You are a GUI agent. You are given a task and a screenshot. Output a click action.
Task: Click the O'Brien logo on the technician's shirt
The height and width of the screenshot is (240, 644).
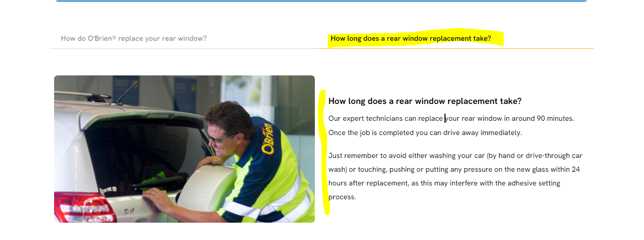(x=268, y=139)
